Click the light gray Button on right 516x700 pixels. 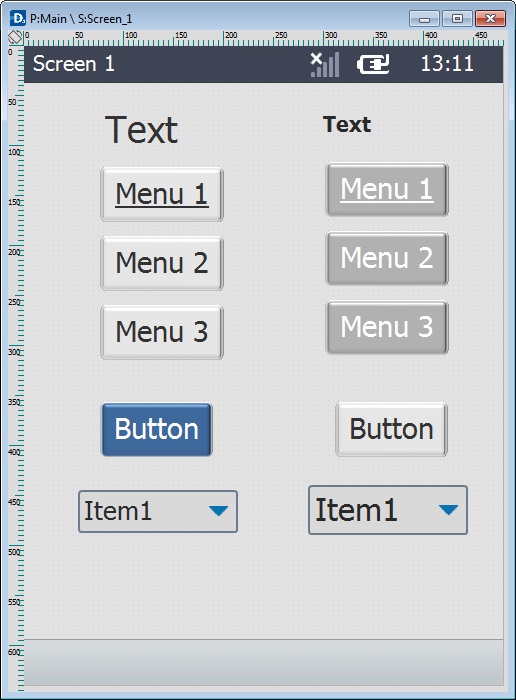click(391, 429)
